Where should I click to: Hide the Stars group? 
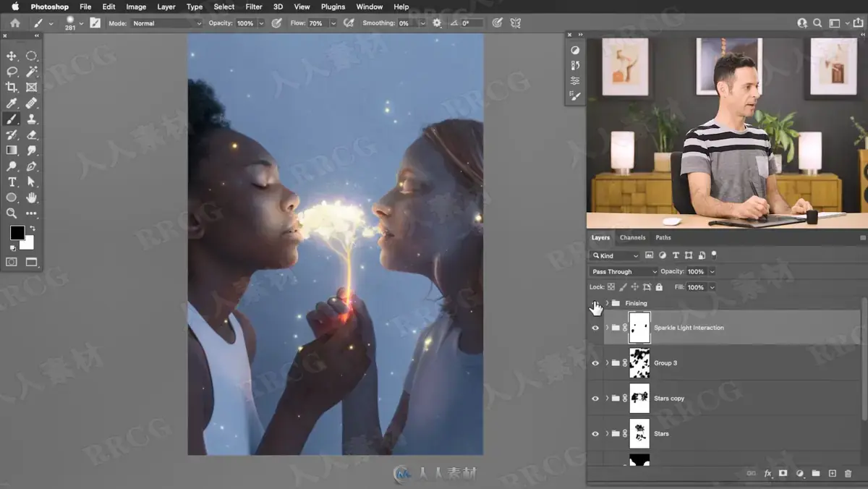595,434
